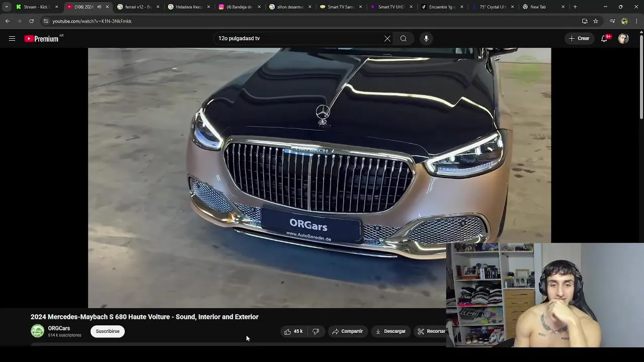The width and height of the screenshot is (644, 362).
Task: Click the 614 k suscriptores text
Action: (64, 335)
